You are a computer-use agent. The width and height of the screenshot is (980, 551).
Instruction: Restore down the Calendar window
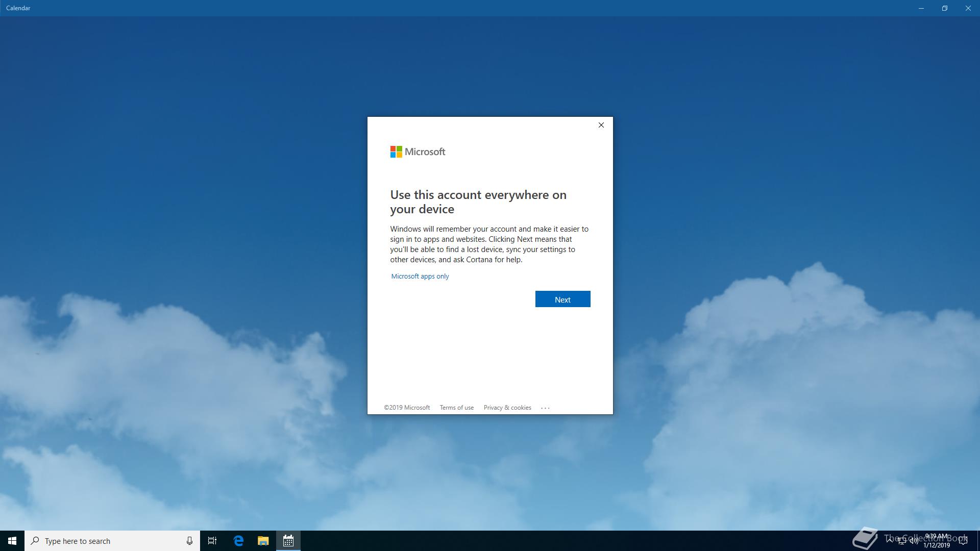coord(945,8)
